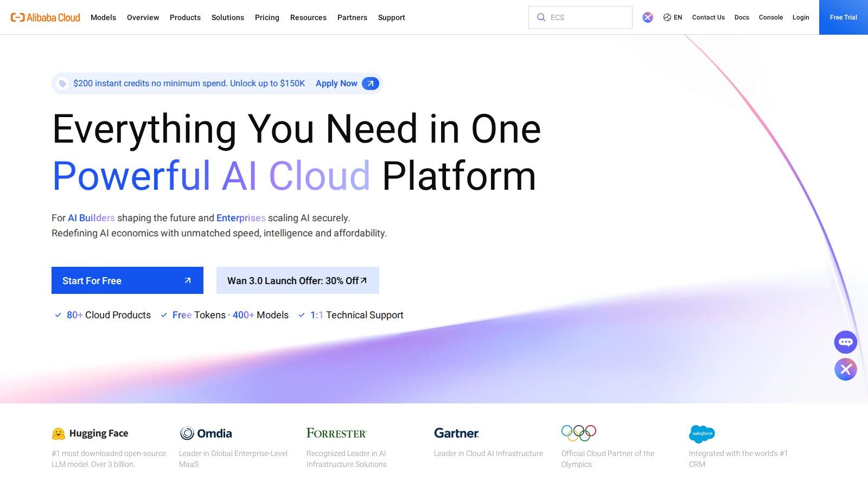The width and height of the screenshot is (868, 488).
Task: Click the price tag icon in credits banner
Action: tap(62, 84)
